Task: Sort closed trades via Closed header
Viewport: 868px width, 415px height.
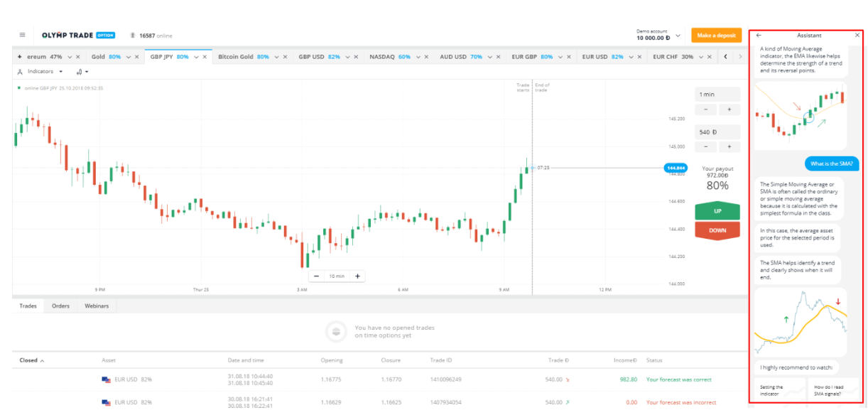Action: tap(32, 360)
